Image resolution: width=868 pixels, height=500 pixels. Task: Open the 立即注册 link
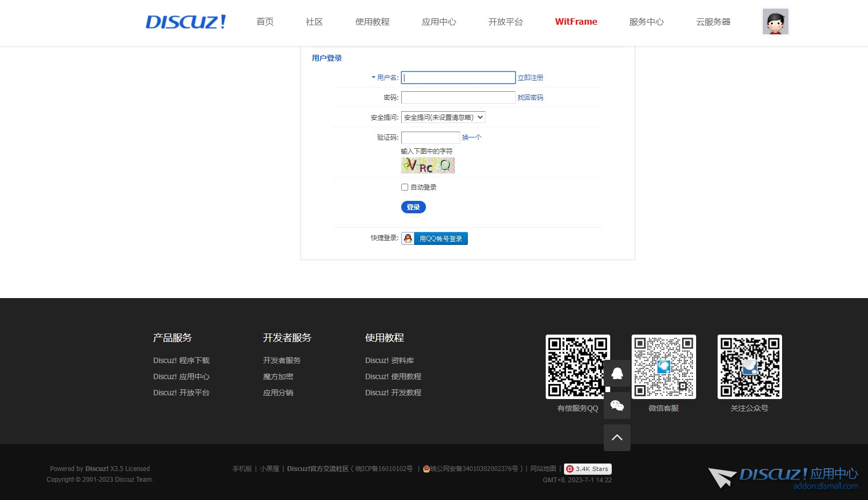(x=530, y=77)
